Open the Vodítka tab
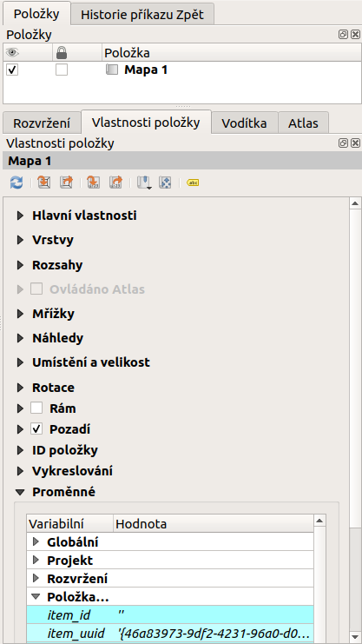The width and height of the screenshot is (362, 644). [245, 123]
